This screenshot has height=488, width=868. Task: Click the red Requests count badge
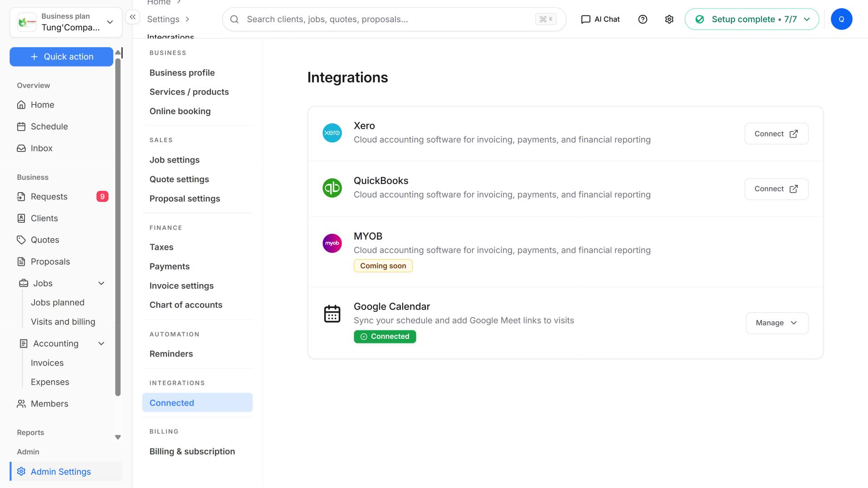click(x=102, y=197)
